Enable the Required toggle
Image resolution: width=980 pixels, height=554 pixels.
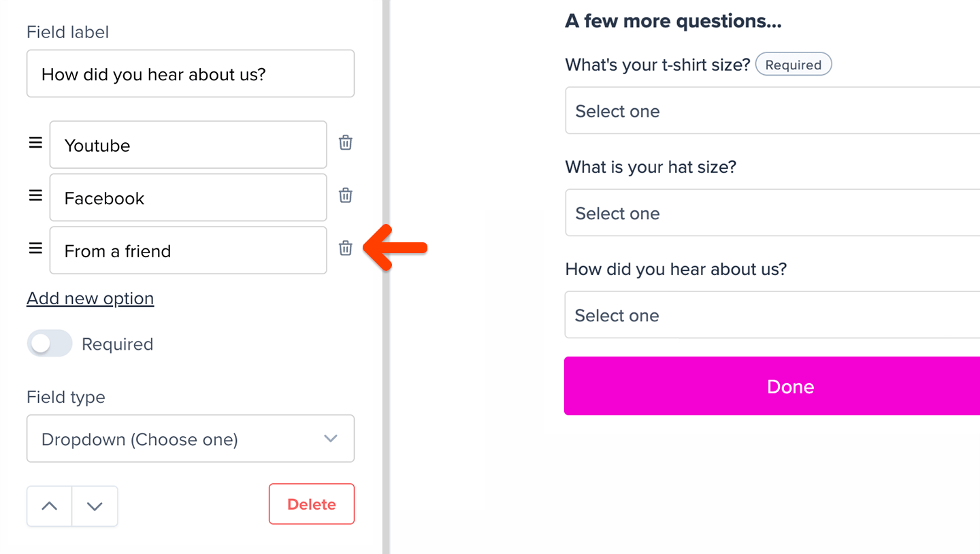click(x=49, y=344)
